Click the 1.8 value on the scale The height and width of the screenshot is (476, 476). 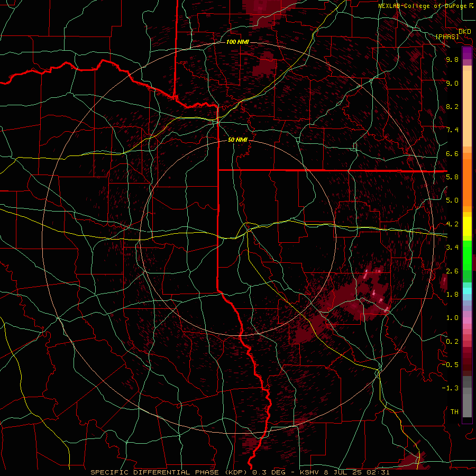pyautogui.click(x=452, y=295)
